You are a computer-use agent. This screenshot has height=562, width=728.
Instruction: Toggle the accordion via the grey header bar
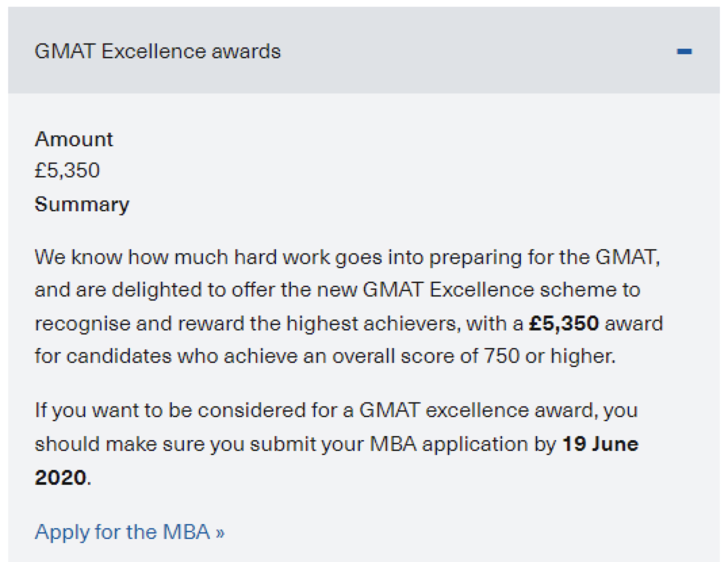pyautogui.click(x=364, y=50)
